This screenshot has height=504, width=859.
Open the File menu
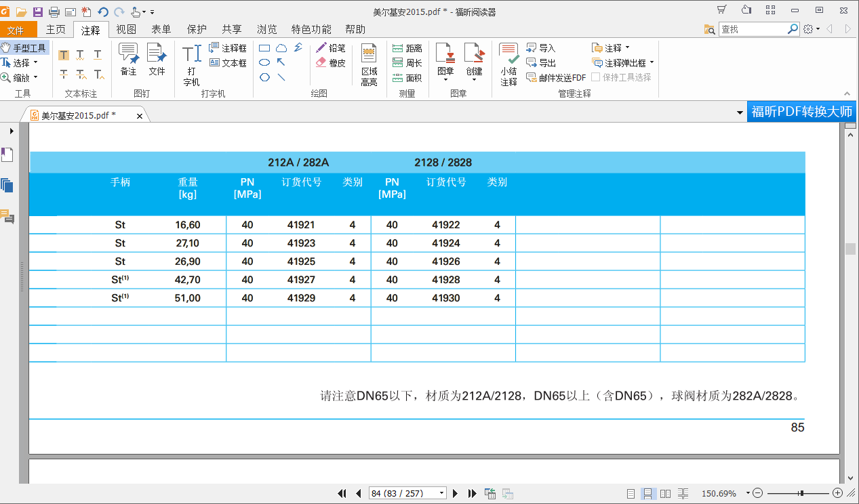pyautogui.click(x=15, y=30)
